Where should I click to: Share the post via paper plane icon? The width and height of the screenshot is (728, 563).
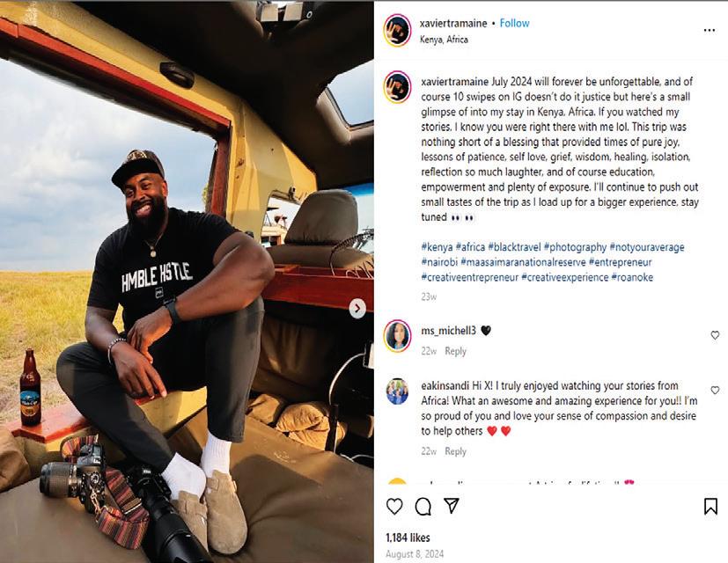(452, 506)
